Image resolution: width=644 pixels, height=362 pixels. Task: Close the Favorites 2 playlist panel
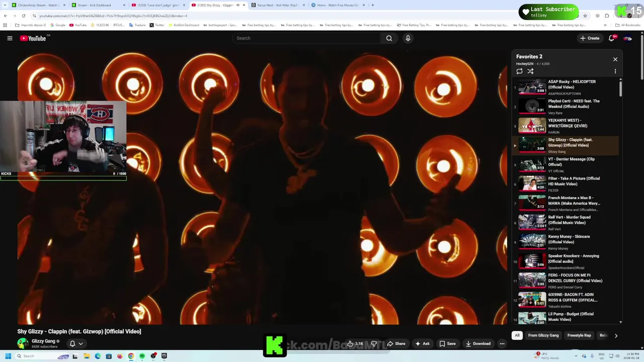point(615,59)
